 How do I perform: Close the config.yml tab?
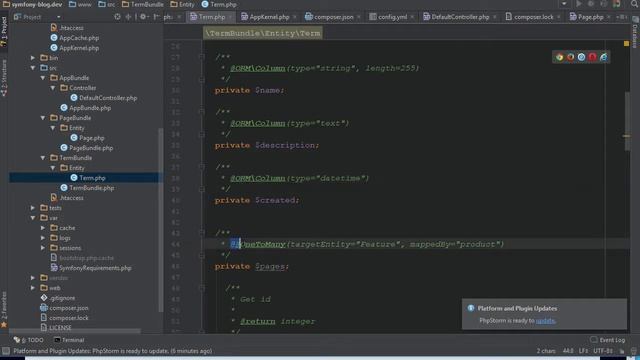[412, 17]
